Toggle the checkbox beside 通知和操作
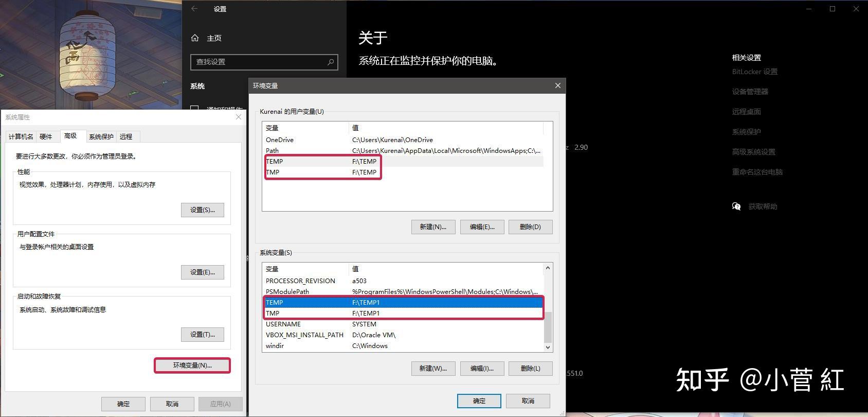868x417 pixels. [x=195, y=108]
